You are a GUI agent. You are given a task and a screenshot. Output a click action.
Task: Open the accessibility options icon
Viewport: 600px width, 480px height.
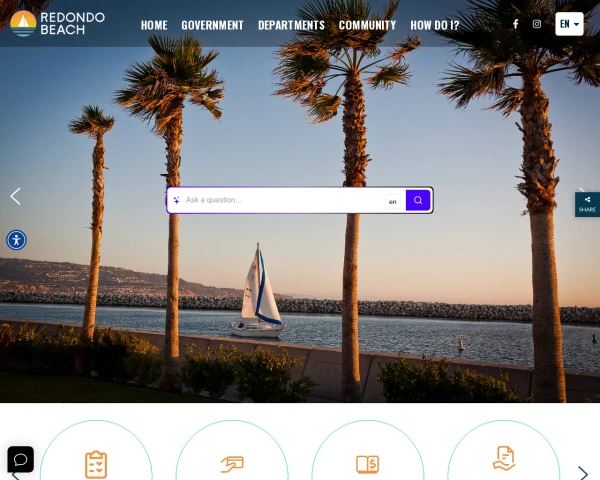(x=16, y=240)
